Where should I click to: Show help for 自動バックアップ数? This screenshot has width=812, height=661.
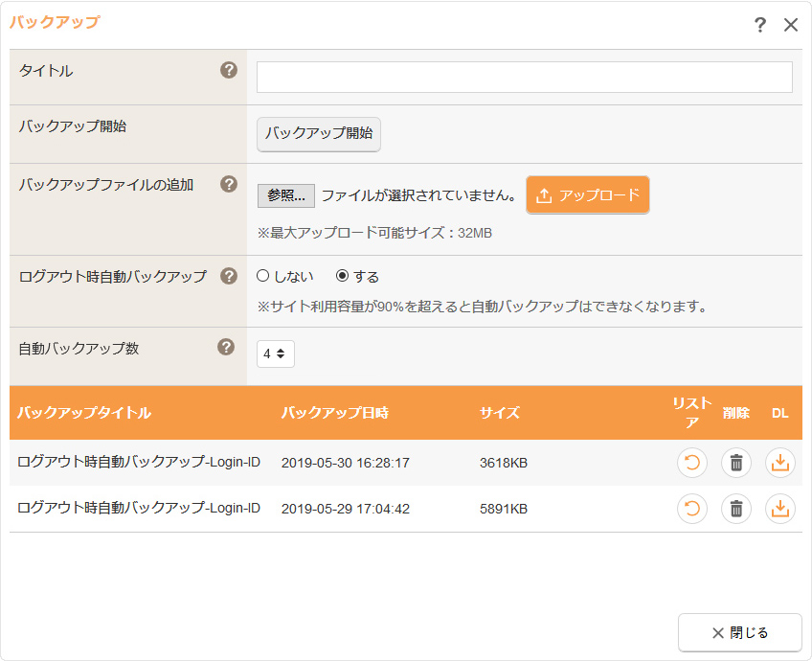point(226,347)
